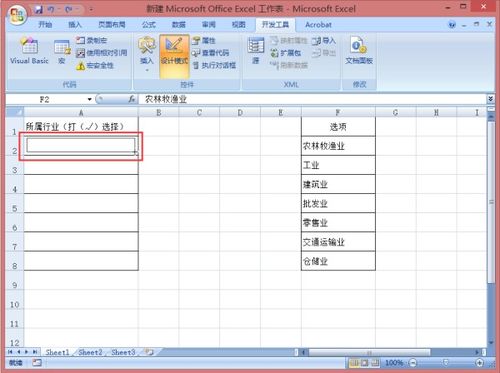Click the zoom in plus button
Screen dimensions: 500x373
[x=479, y=362]
